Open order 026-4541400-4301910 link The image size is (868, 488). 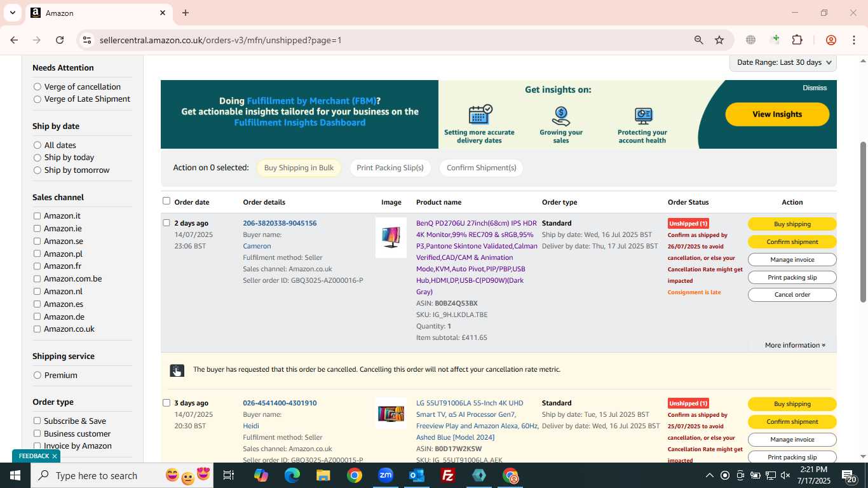[280, 403]
